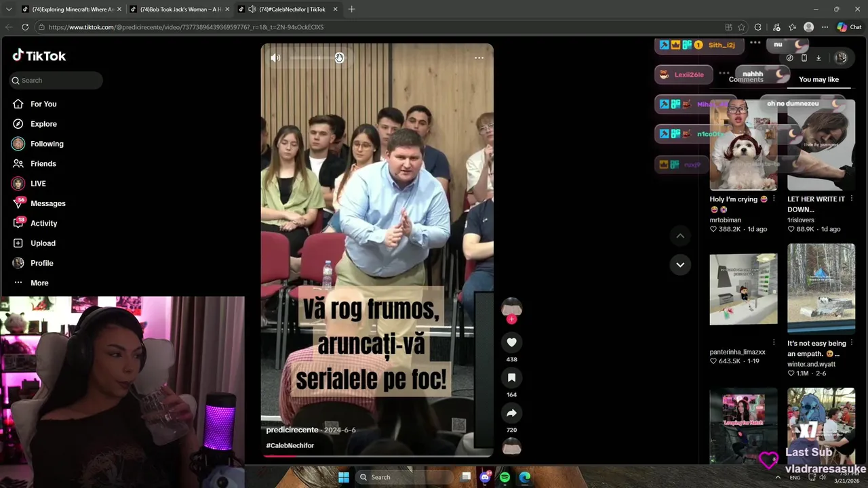Open the tab actions dropdown in Edge

(9, 9)
